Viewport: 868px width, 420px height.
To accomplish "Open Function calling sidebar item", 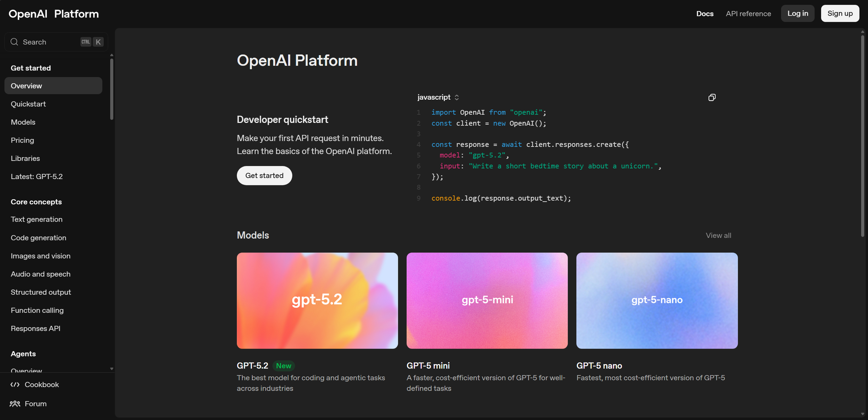I will pyautogui.click(x=37, y=310).
